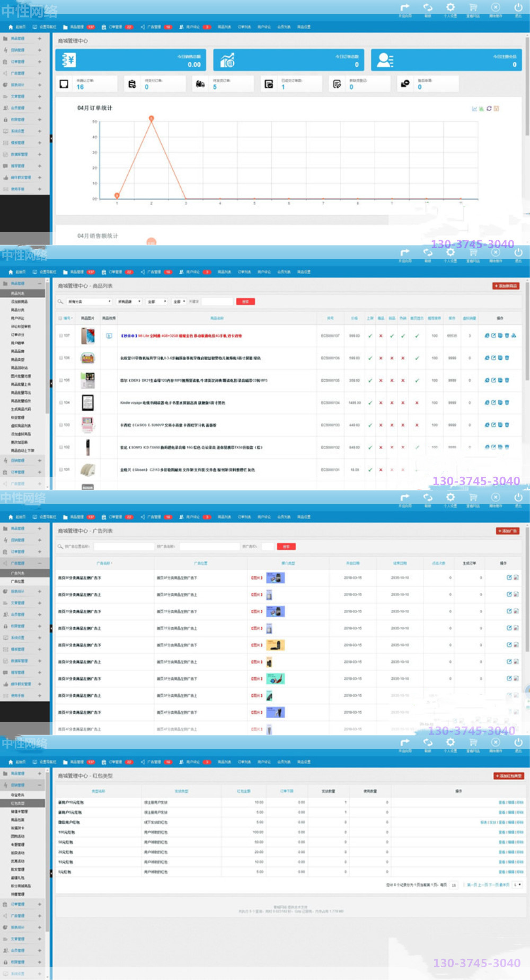Open the 所有分类 dropdown in the product filter
The height and width of the screenshot is (980, 530).
(89, 301)
